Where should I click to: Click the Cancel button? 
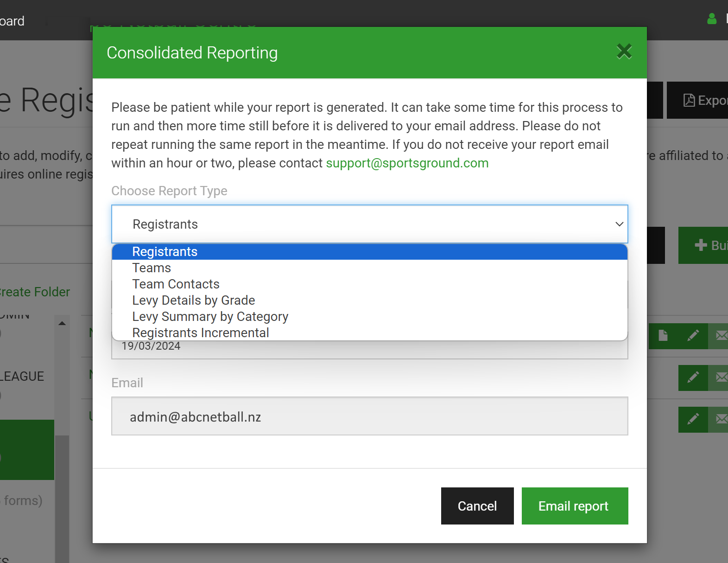pyautogui.click(x=477, y=506)
